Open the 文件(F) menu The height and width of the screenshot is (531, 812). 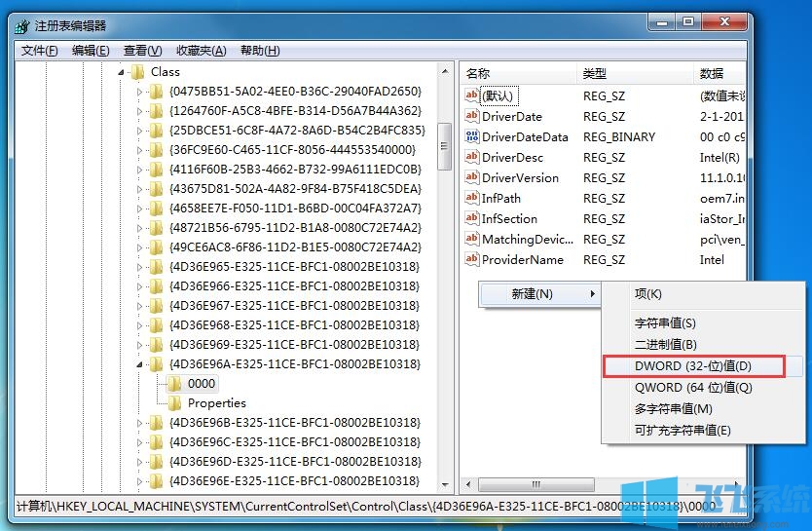(40, 51)
